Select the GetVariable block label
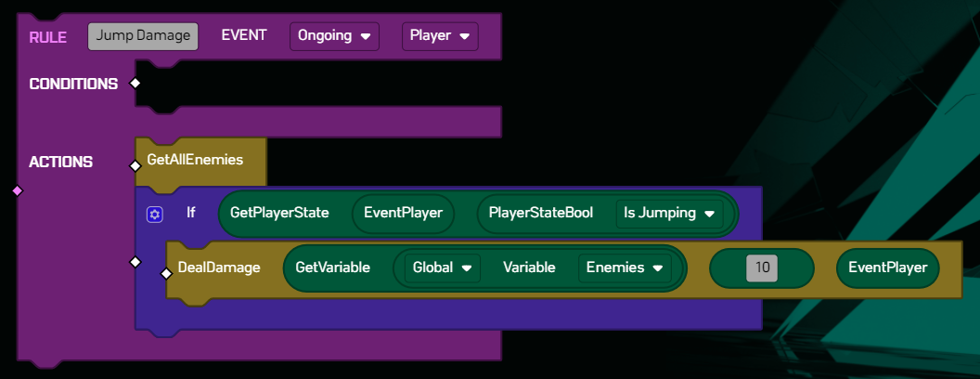The height and width of the screenshot is (379, 980). click(x=332, y=268)
